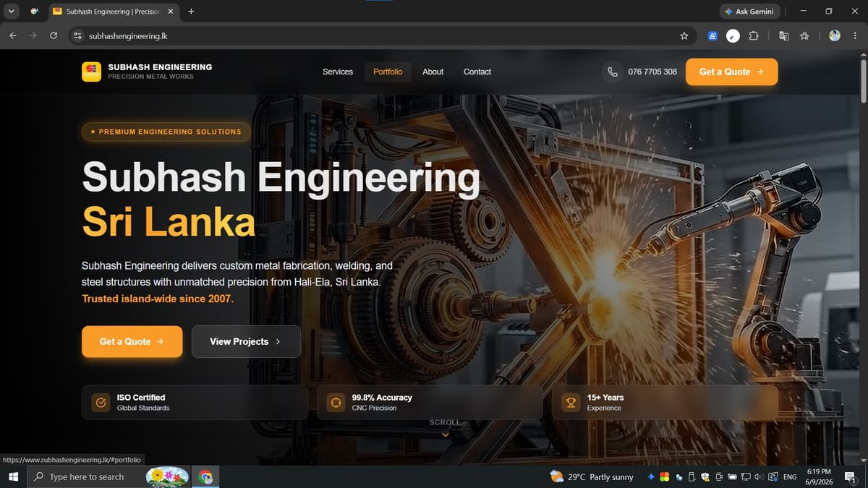
Task: Click the Windows Security shield tray icon
Action: (x=705, y=477)
